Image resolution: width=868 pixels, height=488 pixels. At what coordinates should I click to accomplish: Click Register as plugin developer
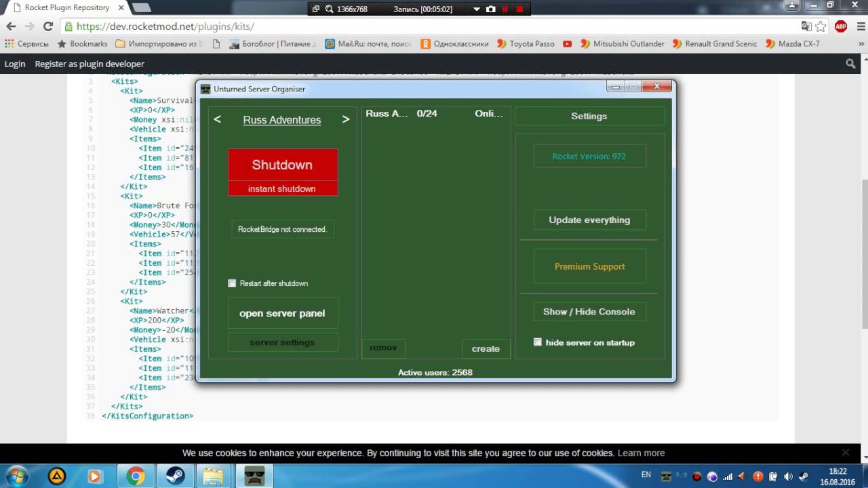point(90,64)
